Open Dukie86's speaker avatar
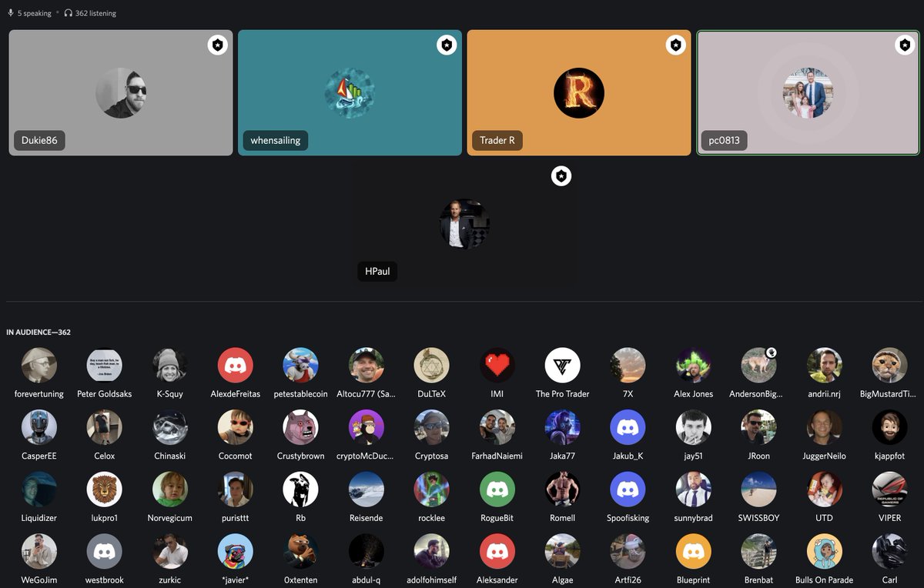 point(121,93)
